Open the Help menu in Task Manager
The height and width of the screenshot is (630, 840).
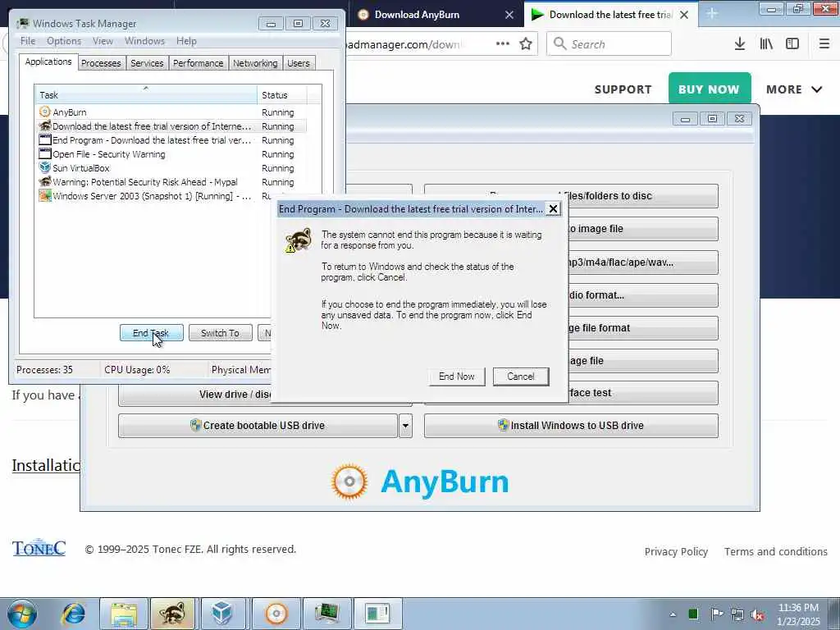[x=186, y=41]
